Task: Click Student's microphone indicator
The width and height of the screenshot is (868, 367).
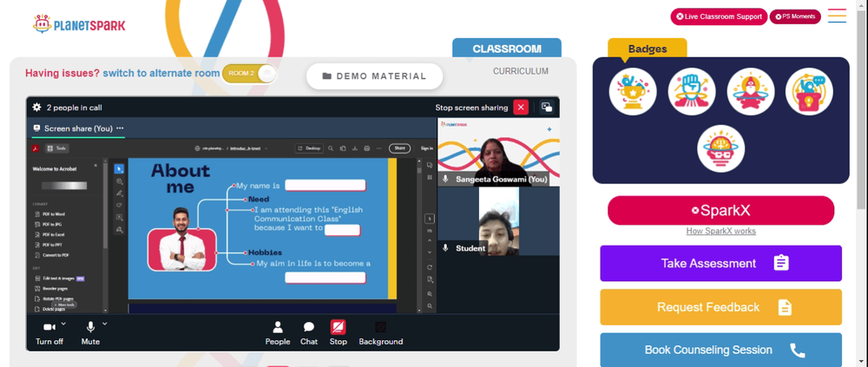Action: click(445, 248)
